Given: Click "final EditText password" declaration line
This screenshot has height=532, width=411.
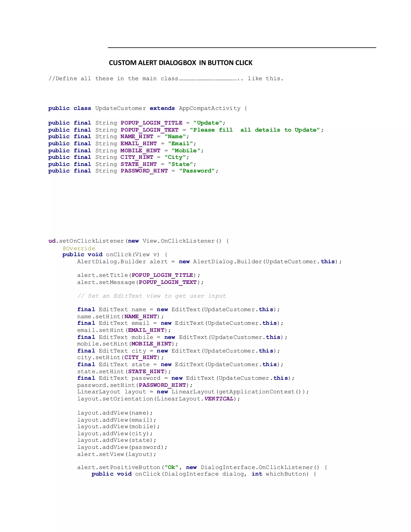Looking at the screenshot, I should [x=186, y=378].
